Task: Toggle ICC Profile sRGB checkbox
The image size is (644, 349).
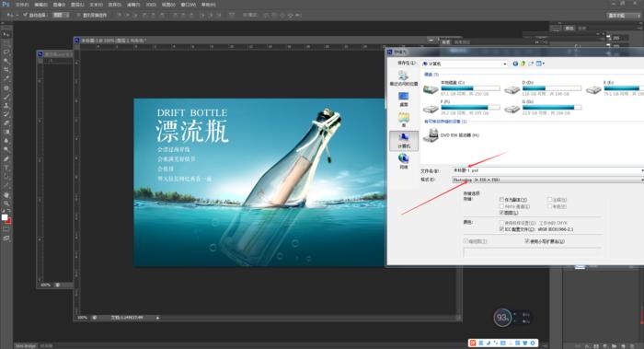Action: 501,229
